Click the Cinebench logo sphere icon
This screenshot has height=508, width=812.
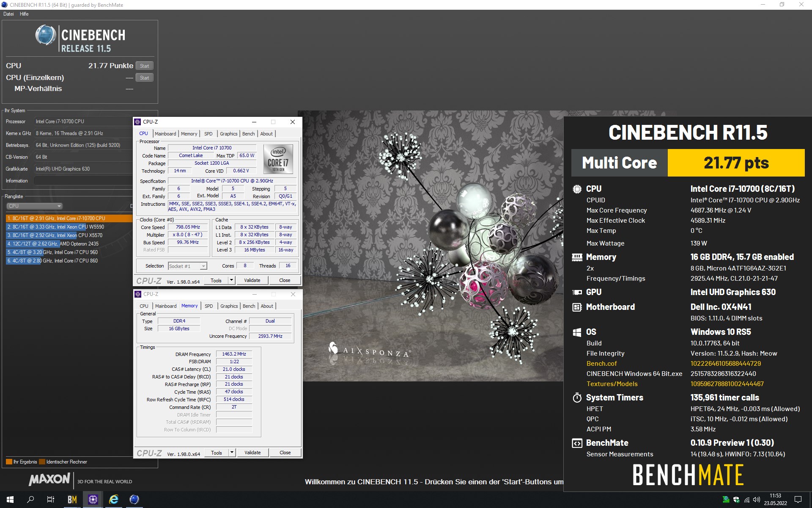(x=45, y=35)
